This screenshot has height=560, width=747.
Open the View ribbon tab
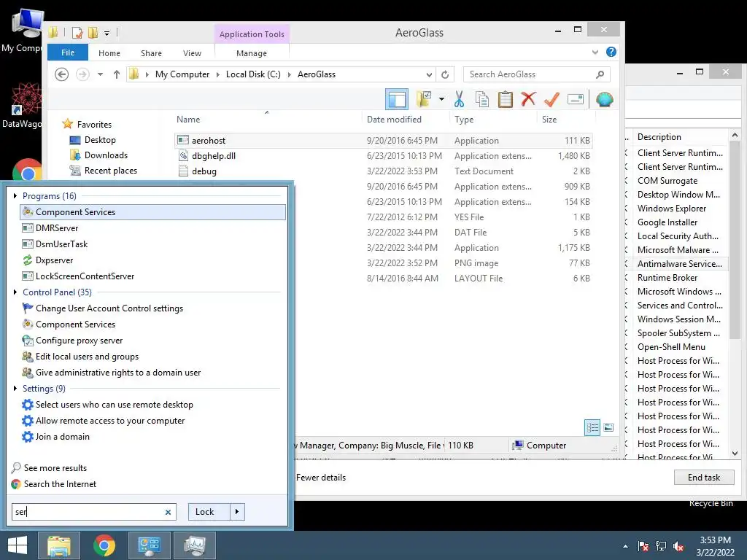coord(192,52)
